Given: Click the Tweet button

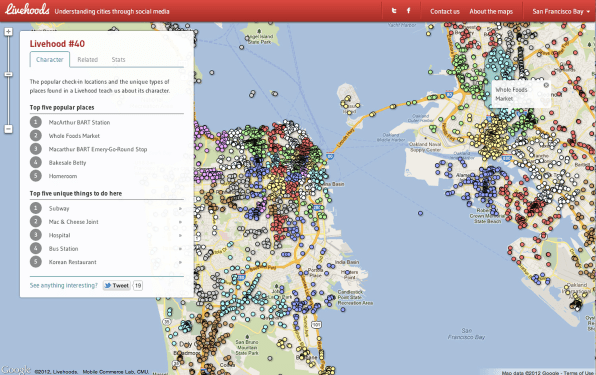Looking at the screenshot, I should click(117, 286).
